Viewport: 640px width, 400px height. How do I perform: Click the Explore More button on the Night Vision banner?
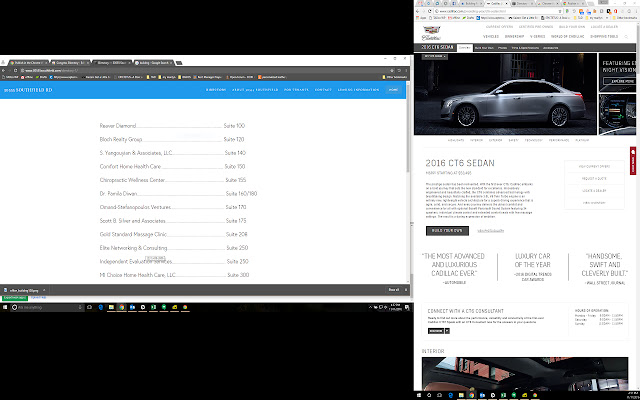[x=619, y=81]
